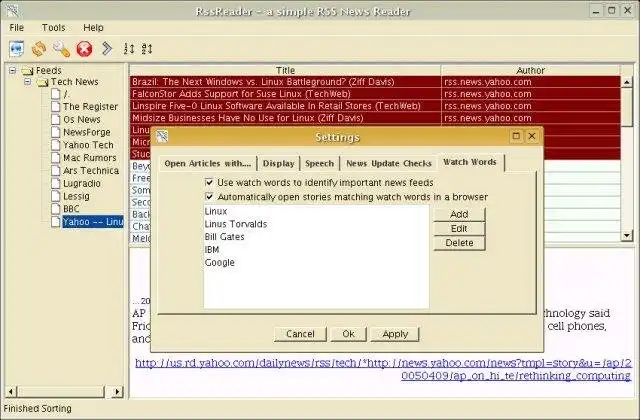This screenshot has height=420, width=640.
Task: Click Apply in Settings dialog
Action: point(395,334)
